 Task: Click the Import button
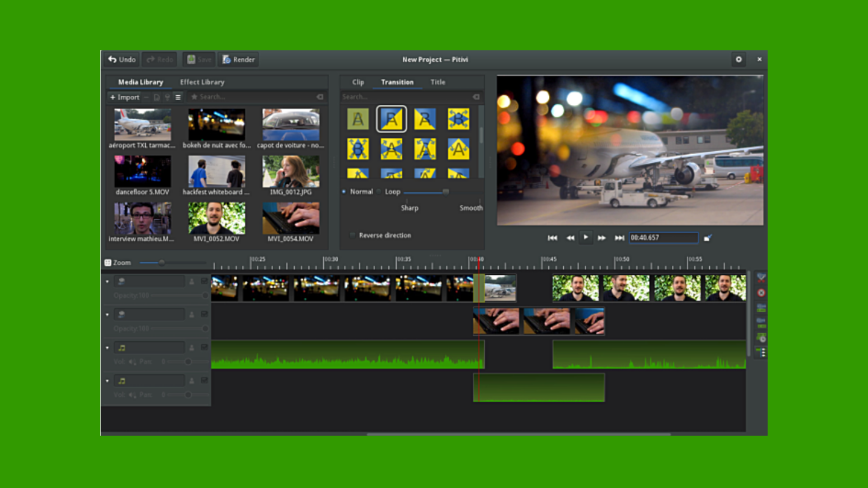click(x=125, y=97)
